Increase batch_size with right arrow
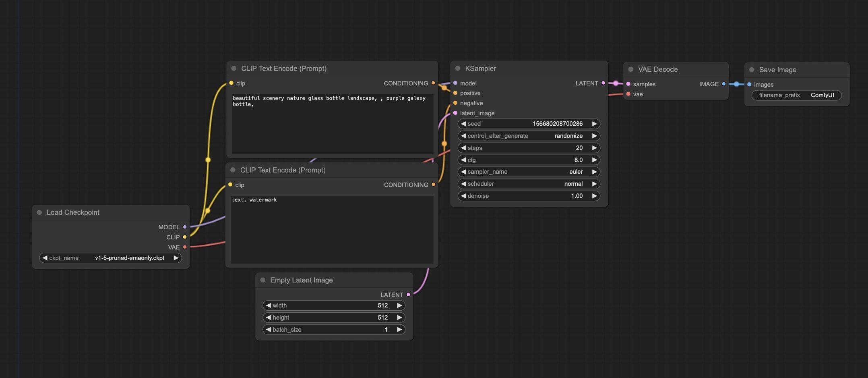 399,330
